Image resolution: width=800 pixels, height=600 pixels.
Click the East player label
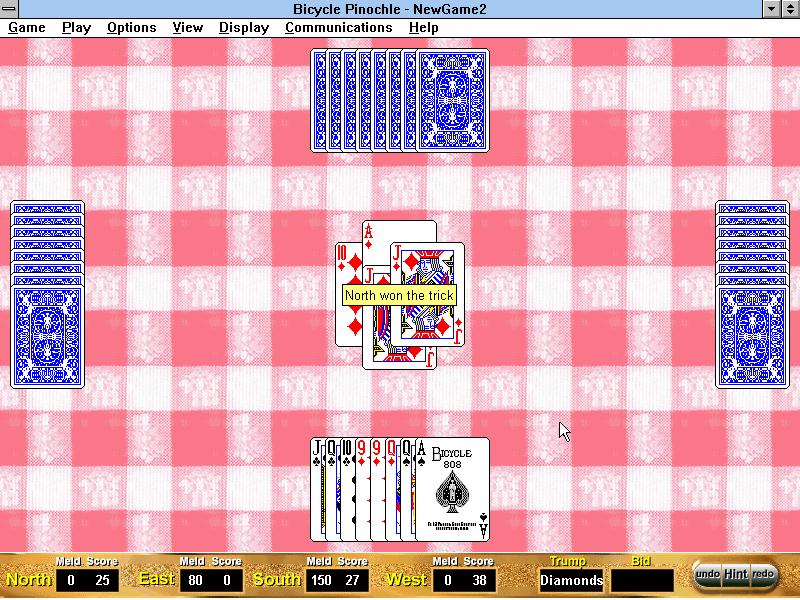[157, 580]
